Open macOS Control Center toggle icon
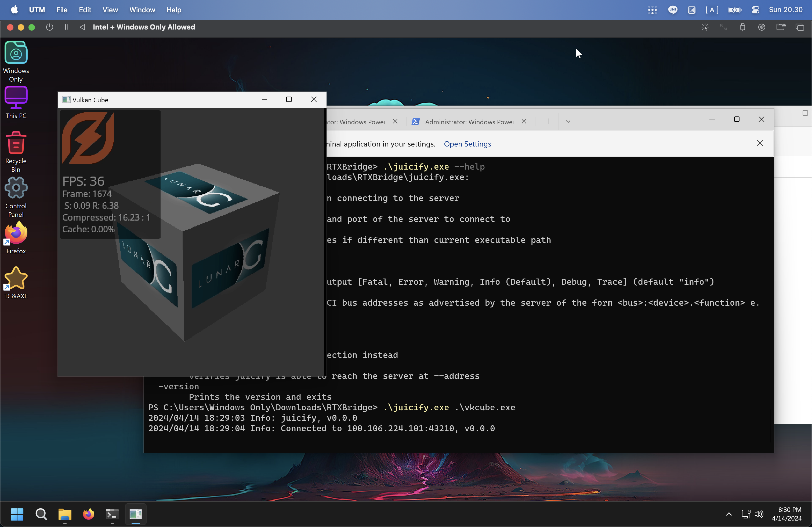 (x=755, y=10)
